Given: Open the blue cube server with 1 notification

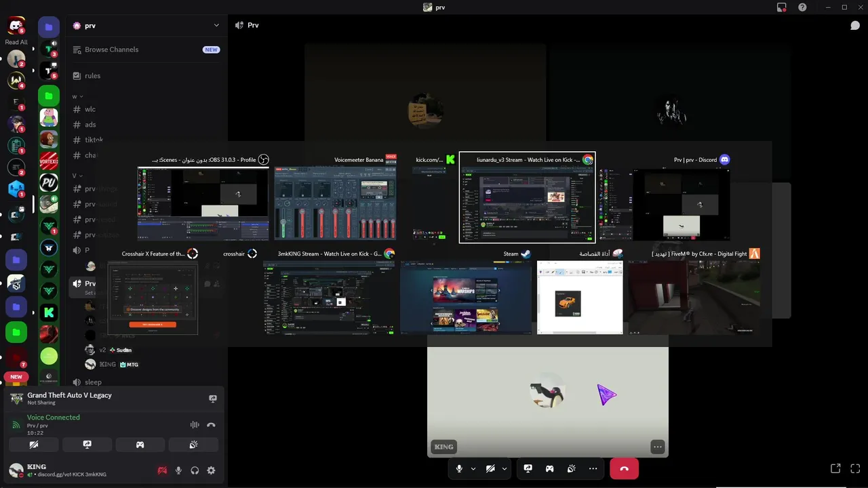Looking at the screenshot, I should tap(16, 189).
